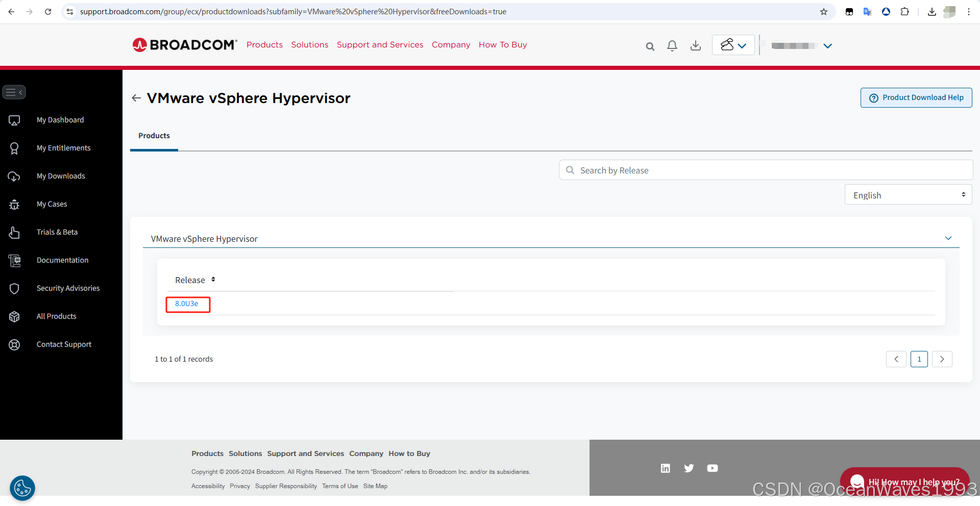Screen dimensions: 980x506
Task: Open the Chrome three-dot menu
Action: point(969,12)
